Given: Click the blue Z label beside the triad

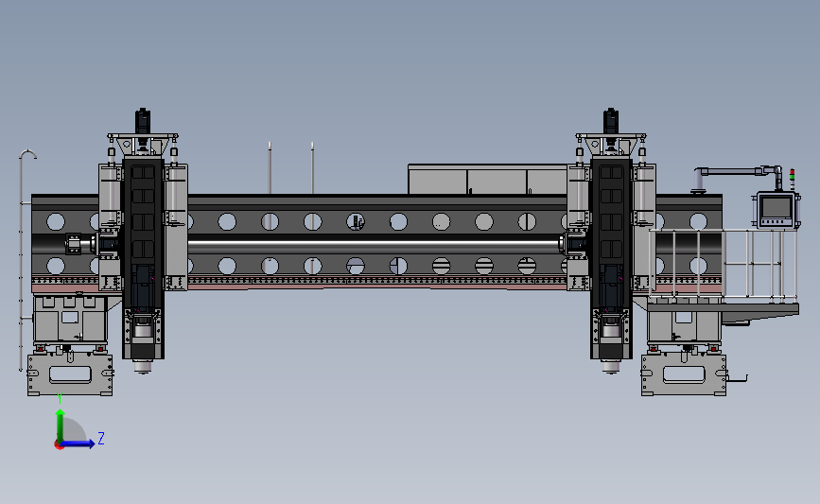Looking at the screenshot, I should click(x=101, y=438).
